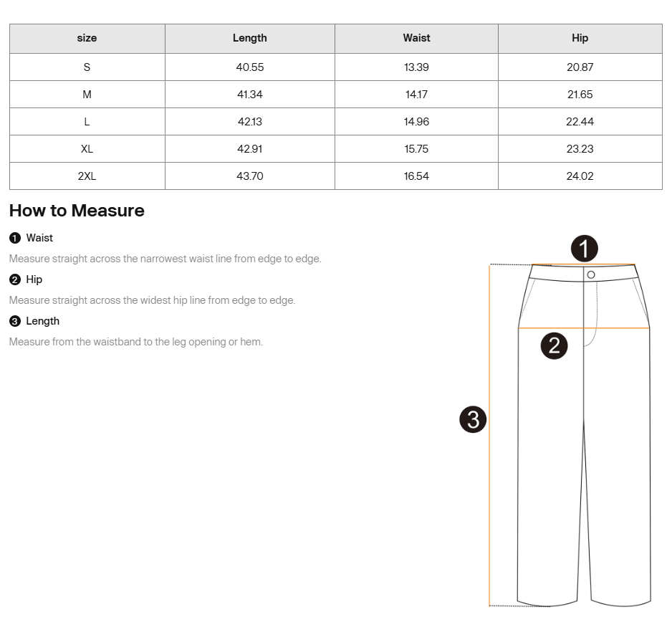Screen dimensions: 672x617
Task: Click the waist measuring instruction text
Action: [165, 259]
